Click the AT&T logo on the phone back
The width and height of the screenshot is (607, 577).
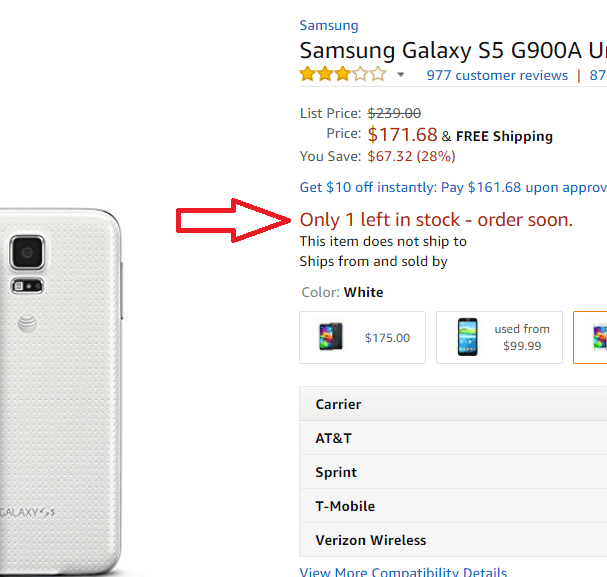coord(27,322)
